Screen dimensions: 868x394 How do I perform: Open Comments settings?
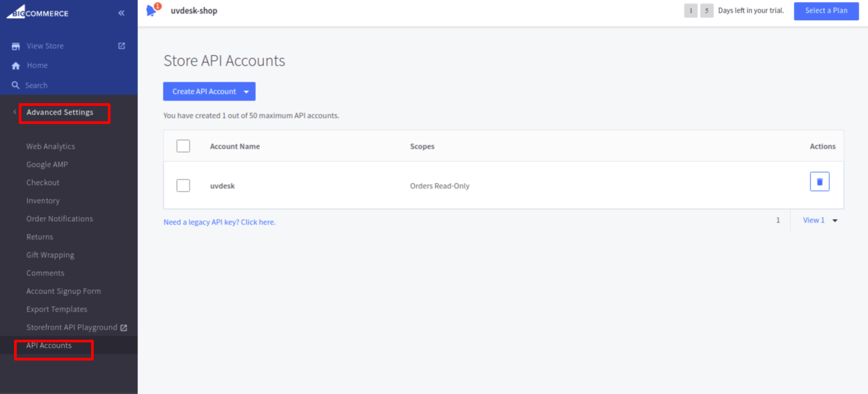tap(46, 273)
